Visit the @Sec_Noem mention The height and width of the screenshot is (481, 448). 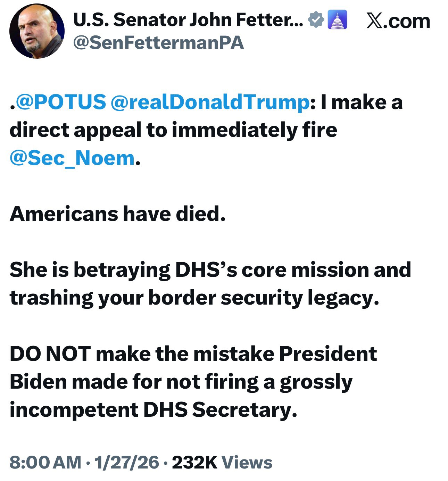(72, 158)
